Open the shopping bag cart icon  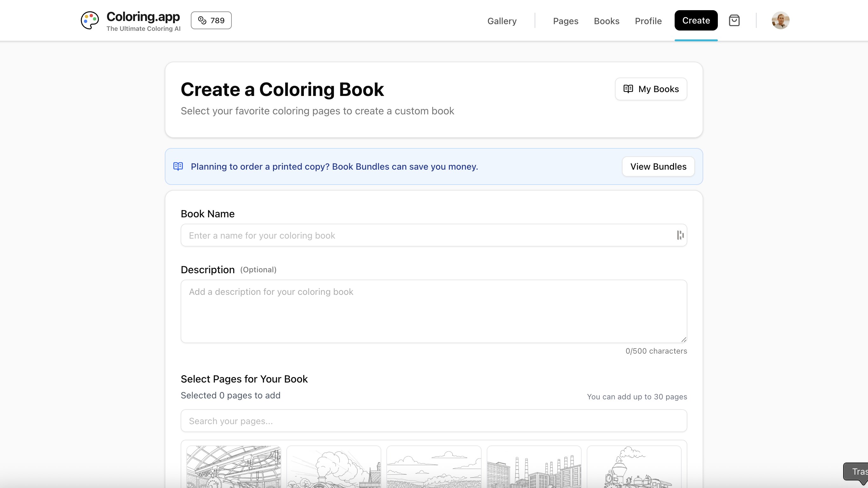click(734, 21)
